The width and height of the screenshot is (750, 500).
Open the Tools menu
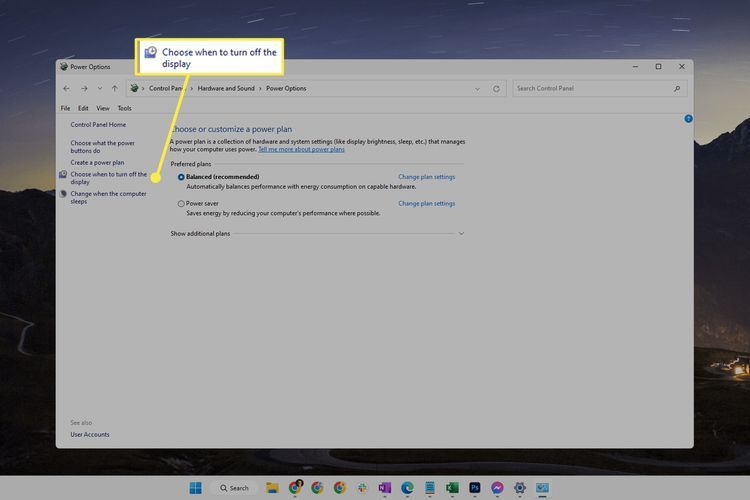tap(124, 108)
